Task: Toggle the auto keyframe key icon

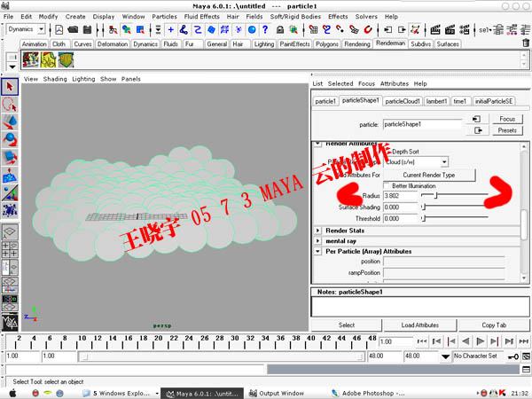Action: pos(512,356)
